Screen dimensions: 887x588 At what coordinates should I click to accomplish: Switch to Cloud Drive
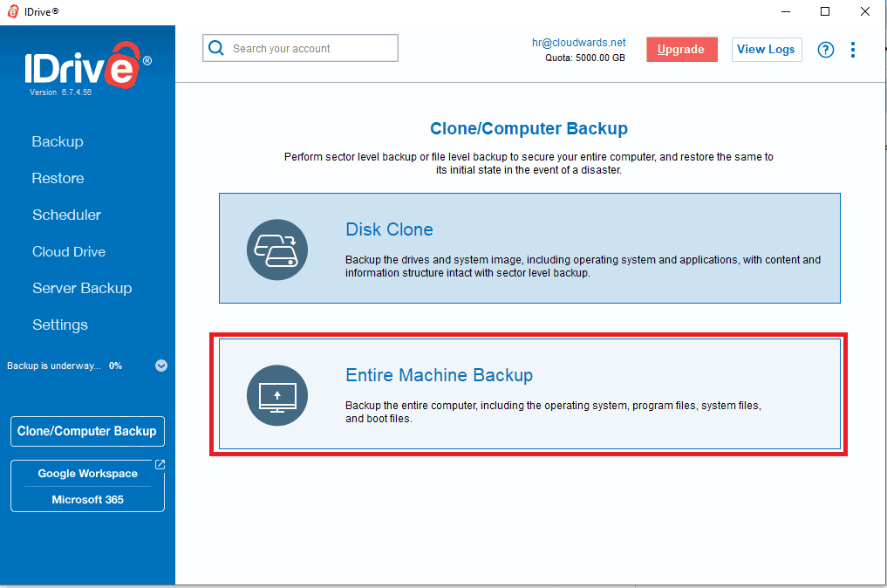(68, 252)
